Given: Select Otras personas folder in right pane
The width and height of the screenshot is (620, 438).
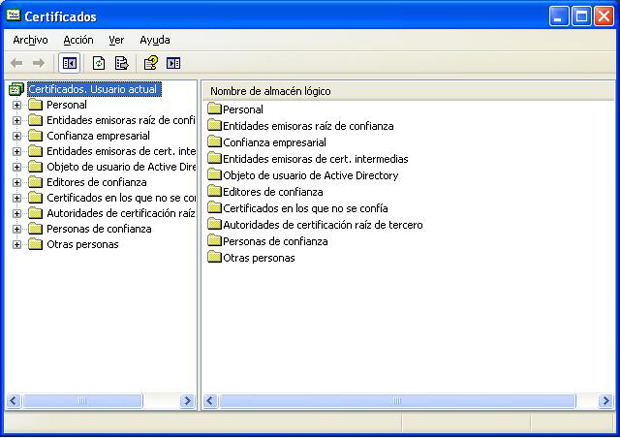Looking at the screenshot, I should click(x=258, y=257).
